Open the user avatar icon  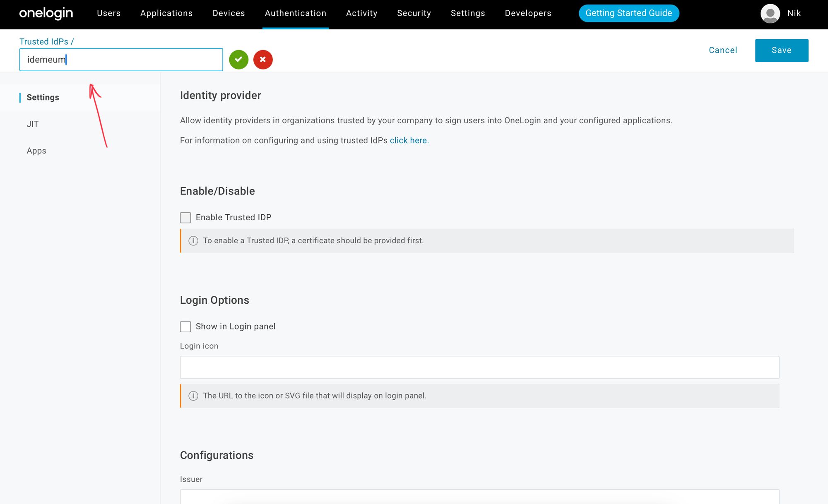pos(770,13)
